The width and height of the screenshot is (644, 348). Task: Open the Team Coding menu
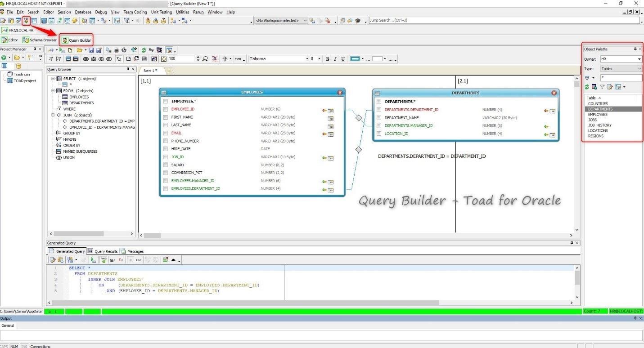(135, 12)
